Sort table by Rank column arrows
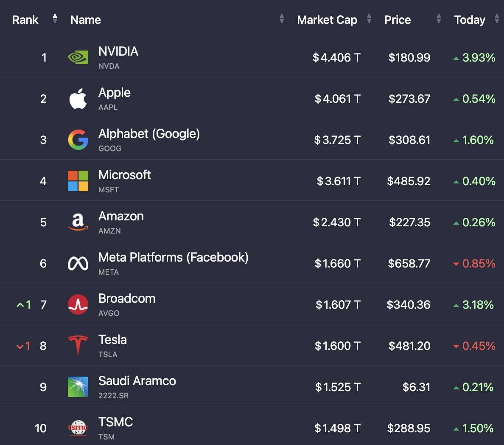 tap(55, 19)
